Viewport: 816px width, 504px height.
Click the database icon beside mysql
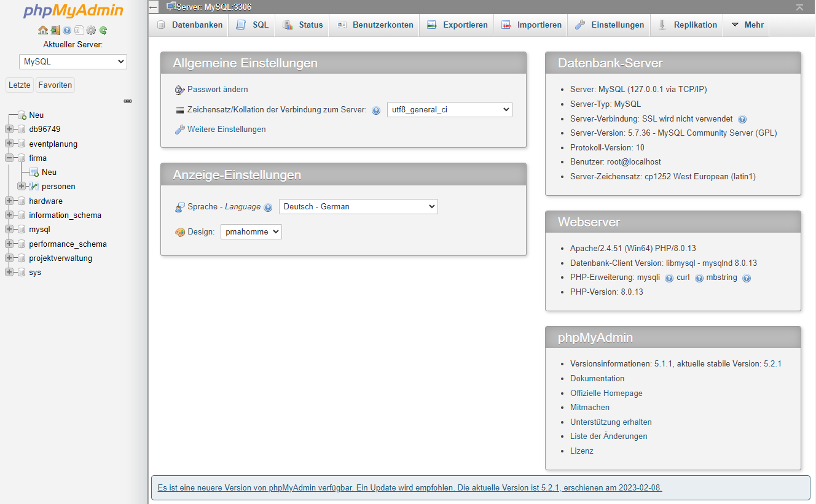pos(22,230)
